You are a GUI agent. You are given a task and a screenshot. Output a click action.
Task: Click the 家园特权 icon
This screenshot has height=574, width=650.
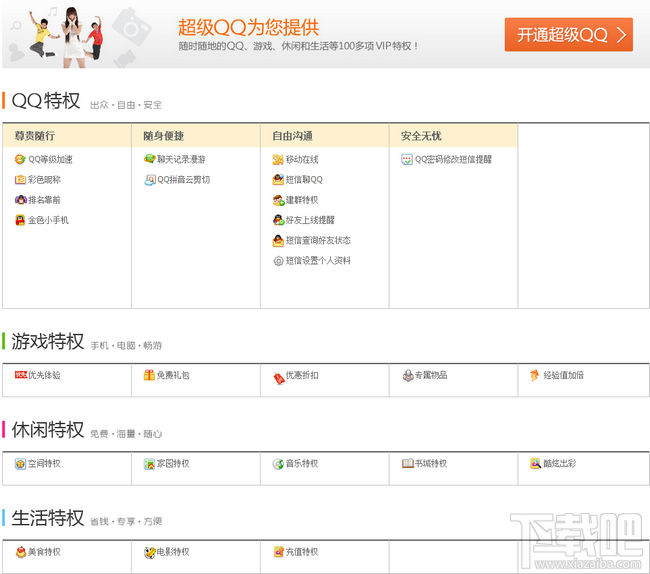coord(149,464)
